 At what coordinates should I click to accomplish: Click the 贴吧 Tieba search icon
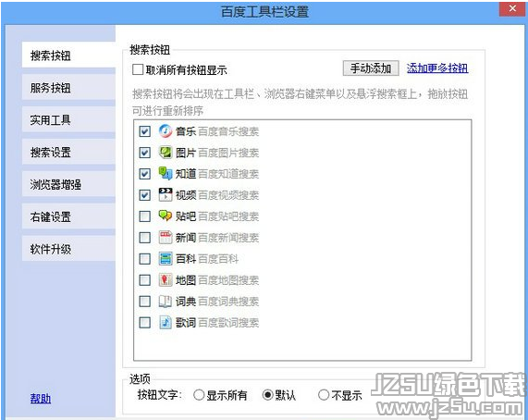click(x=166, y=216)
